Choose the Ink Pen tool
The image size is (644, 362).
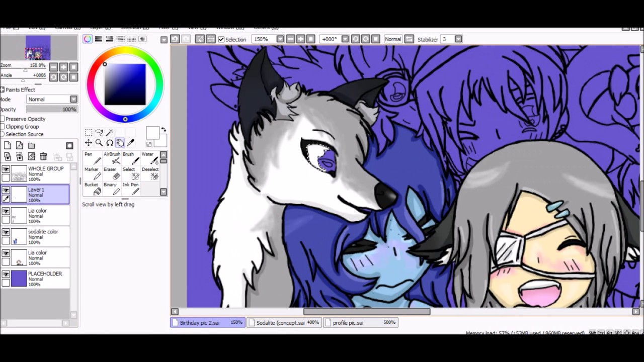click(131, 188)
